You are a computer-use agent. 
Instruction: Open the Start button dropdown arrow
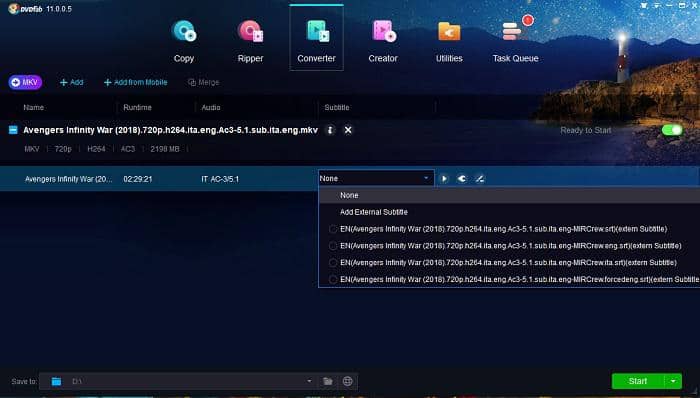tap(673, 381)
